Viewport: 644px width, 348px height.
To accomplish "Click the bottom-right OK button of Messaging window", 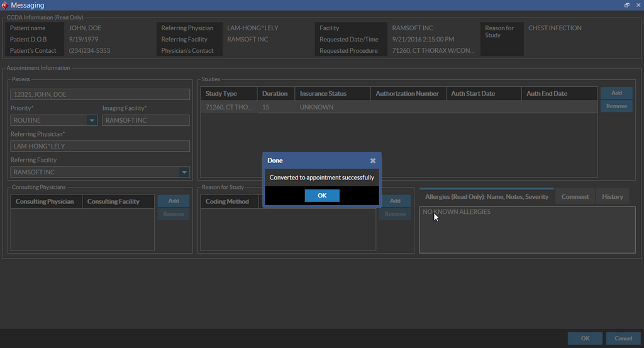I will click(585, 339).
